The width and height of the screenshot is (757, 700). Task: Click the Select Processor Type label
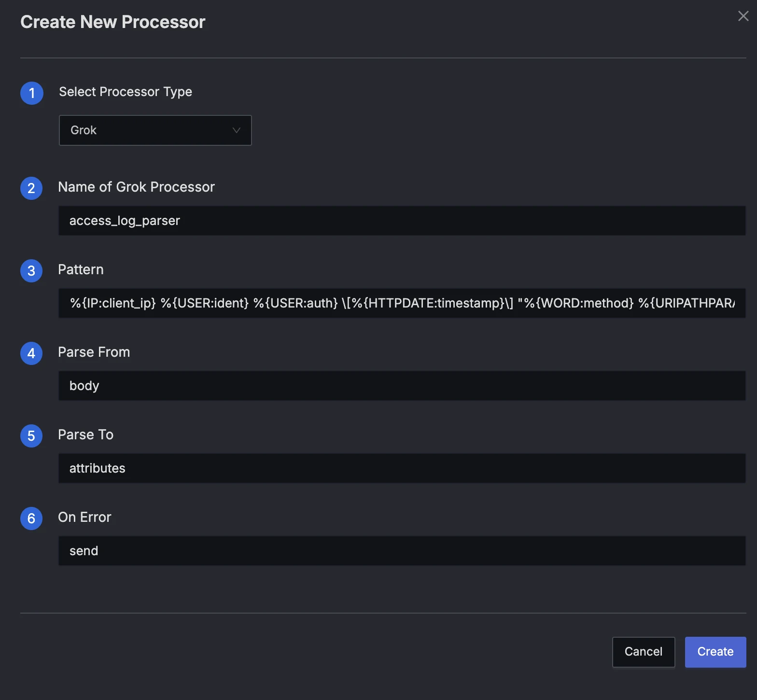point(126,92)
